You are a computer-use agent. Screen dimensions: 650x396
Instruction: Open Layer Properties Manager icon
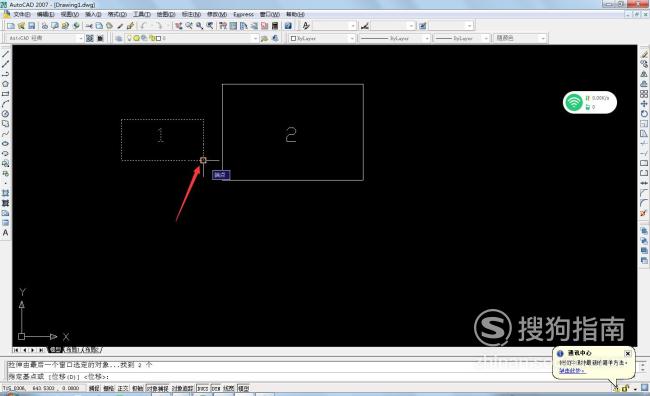click(x=119, y=38)
